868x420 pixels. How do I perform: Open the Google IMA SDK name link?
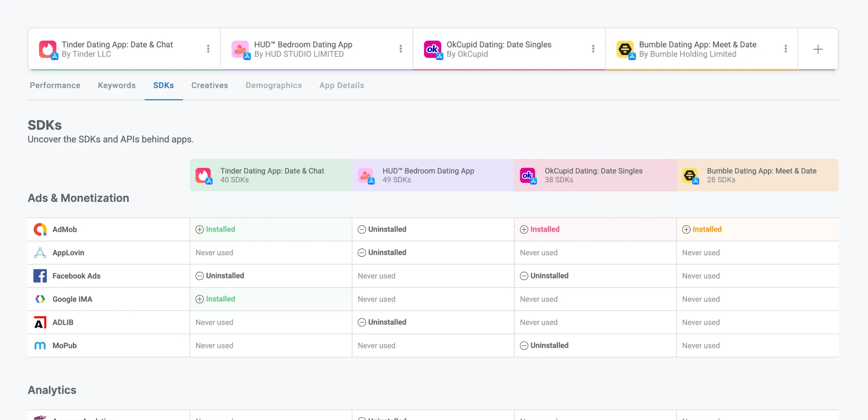(x=72, y=299)
